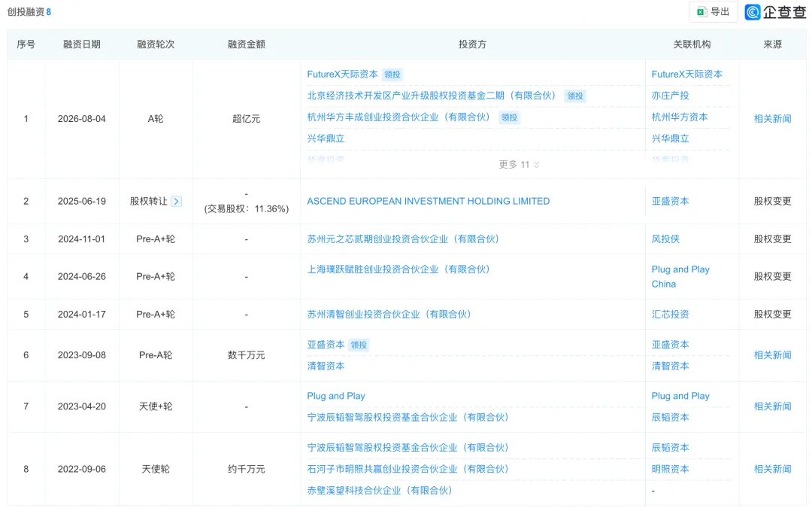The image size is (812, 508).
Task: Open 清智资本 investor link
Action: tap(326, 366)
